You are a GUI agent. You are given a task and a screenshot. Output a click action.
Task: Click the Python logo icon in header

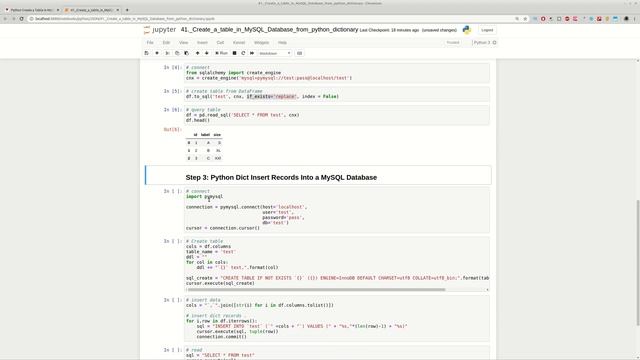tap(467, 30)
